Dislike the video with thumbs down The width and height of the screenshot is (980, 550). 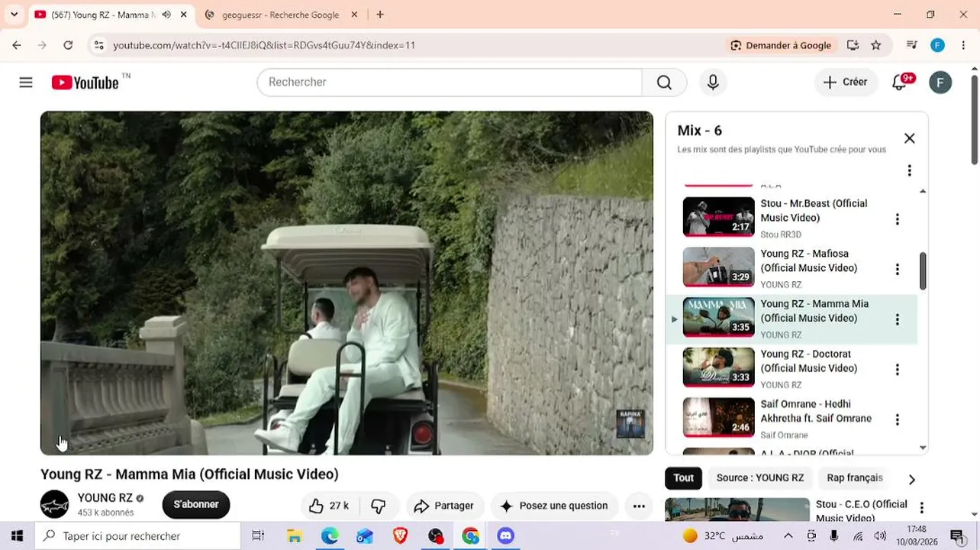378,506
